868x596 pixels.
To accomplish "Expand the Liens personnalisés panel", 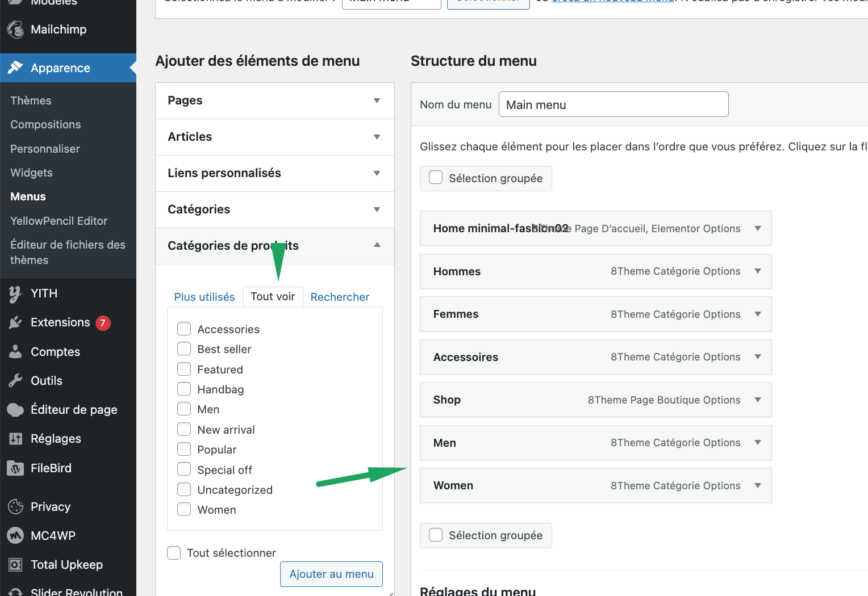I will pos(377,173).
